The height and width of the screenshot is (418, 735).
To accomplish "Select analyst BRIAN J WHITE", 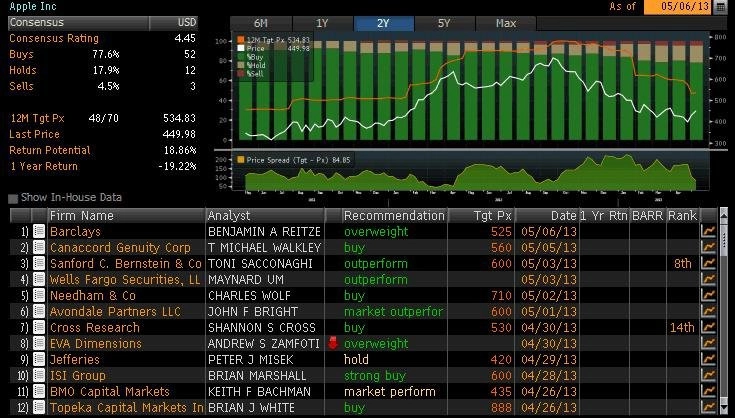I will (x=251, y=407).
